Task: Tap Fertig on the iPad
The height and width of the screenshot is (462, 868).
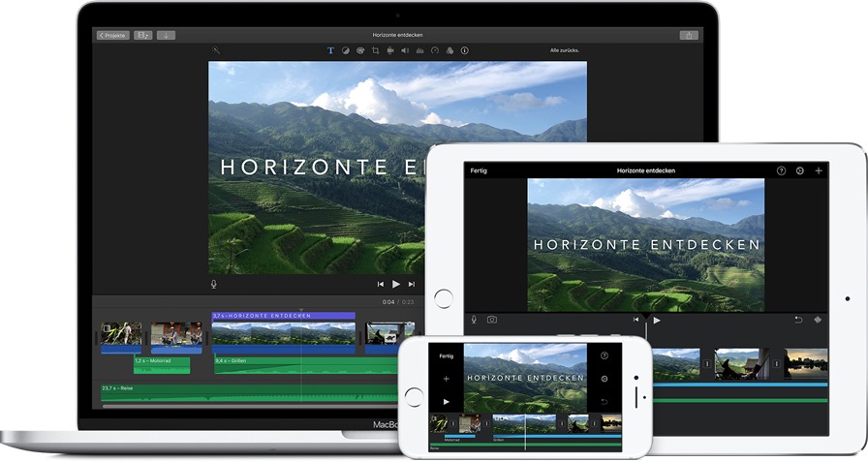Action: pyautogui.click(x=479, y=171)
